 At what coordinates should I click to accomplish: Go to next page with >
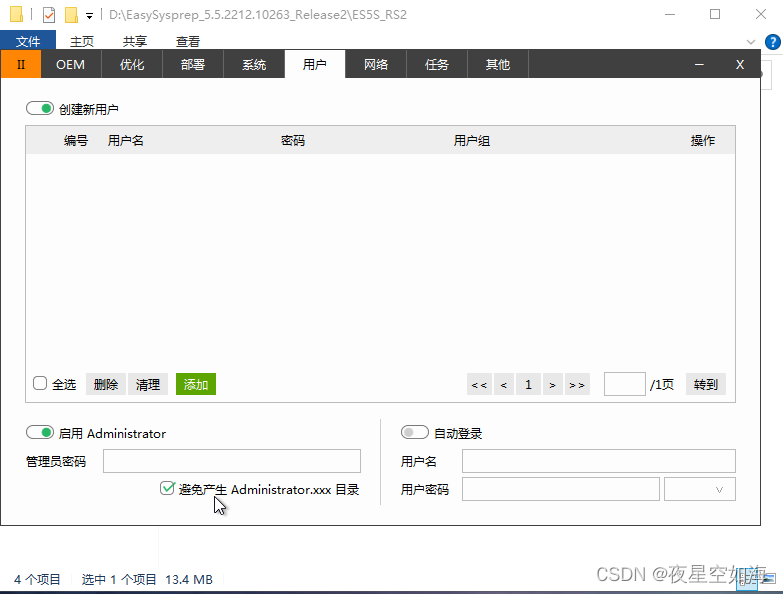553,384
